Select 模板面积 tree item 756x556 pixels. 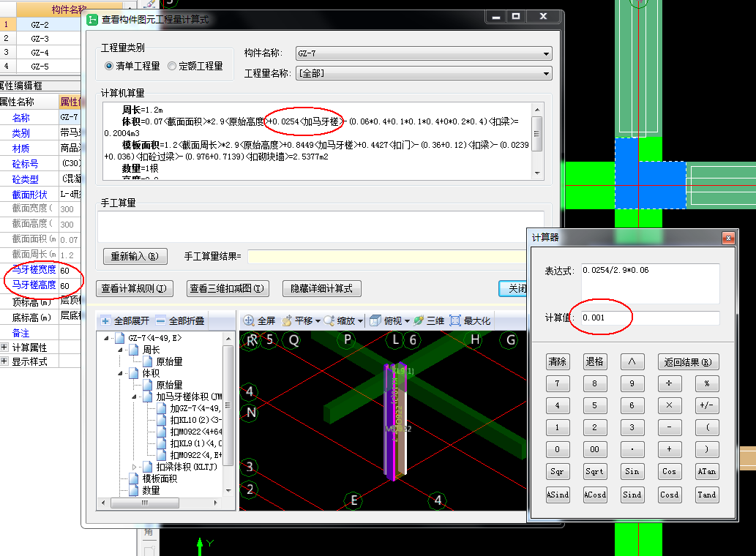point(160,479)
